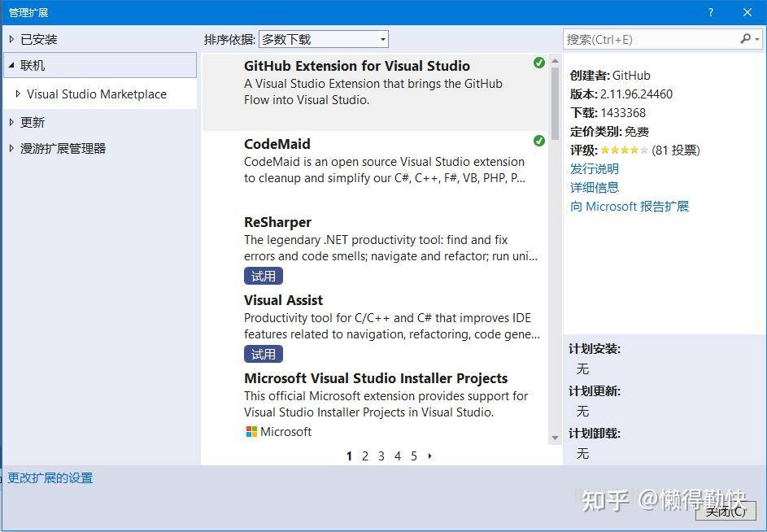Open the 发行说明 link
Viewport: 767px width, 532px height.
[595, 169]
